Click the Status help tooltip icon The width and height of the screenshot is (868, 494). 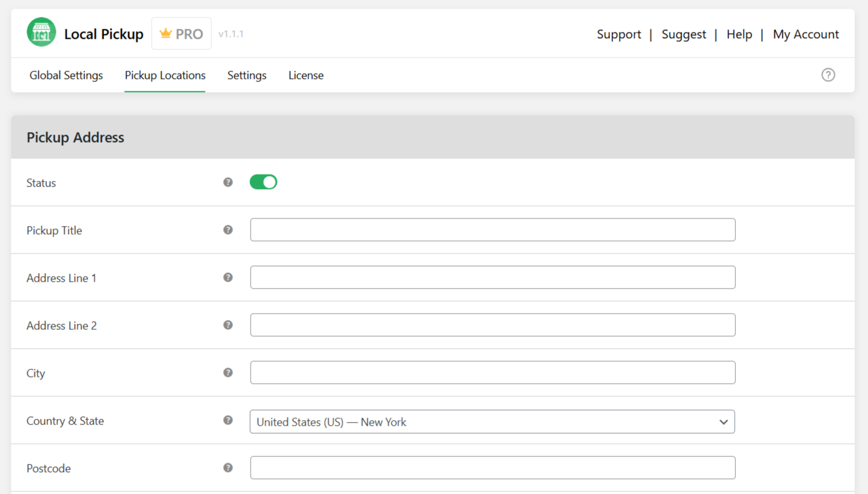point(228,182)
